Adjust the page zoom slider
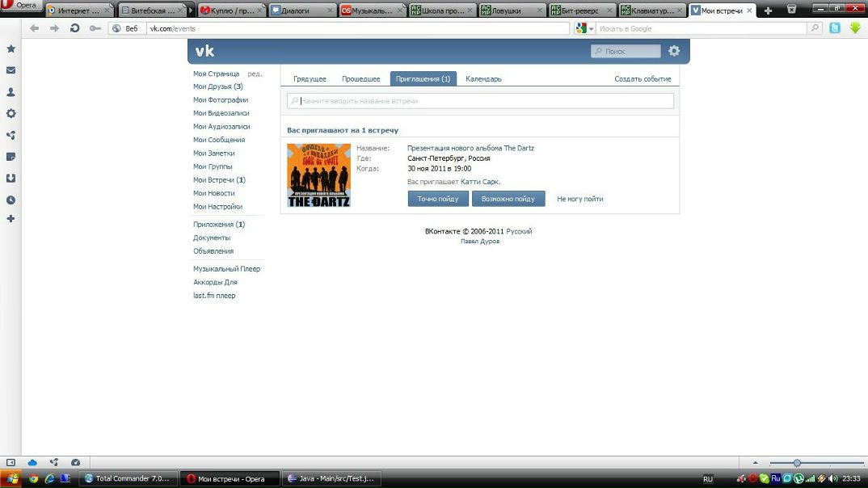Viewport: 868px width, 488px height. pyautogui.click(x=797, y=463)
